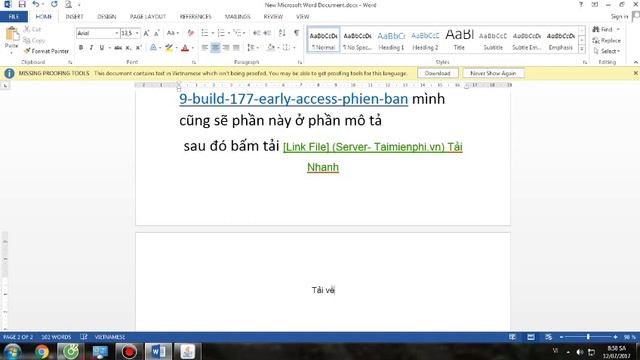640x360 pixels.
Task: Open the Link File Server Taimienphi.vn link
Action: coord(373,147)
